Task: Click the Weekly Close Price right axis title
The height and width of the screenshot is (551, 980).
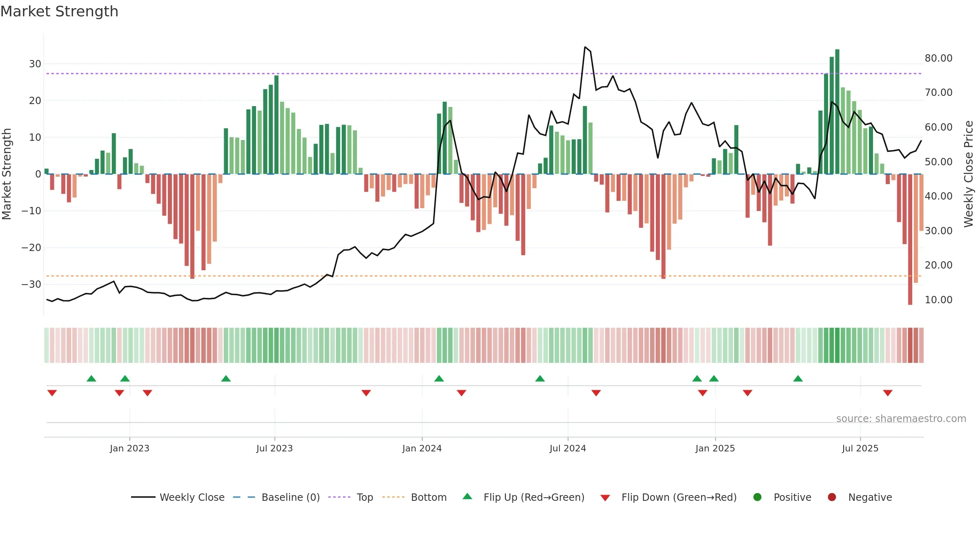Action: 969,174
